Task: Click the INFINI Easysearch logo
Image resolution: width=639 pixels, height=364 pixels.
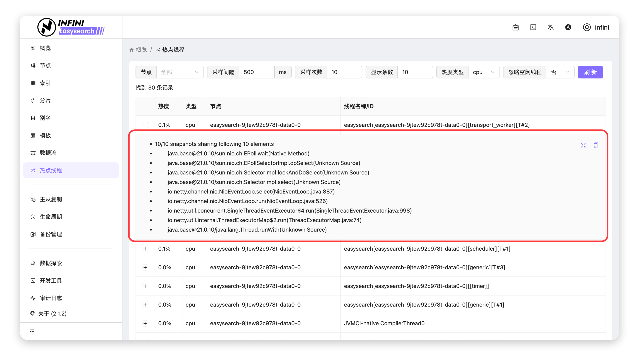Action: coord(71,27)
